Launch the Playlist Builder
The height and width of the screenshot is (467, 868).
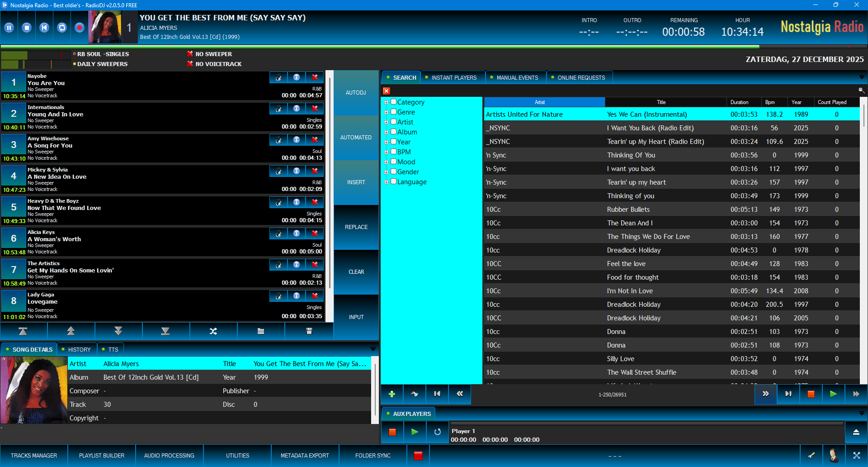[x=101, y=455]
